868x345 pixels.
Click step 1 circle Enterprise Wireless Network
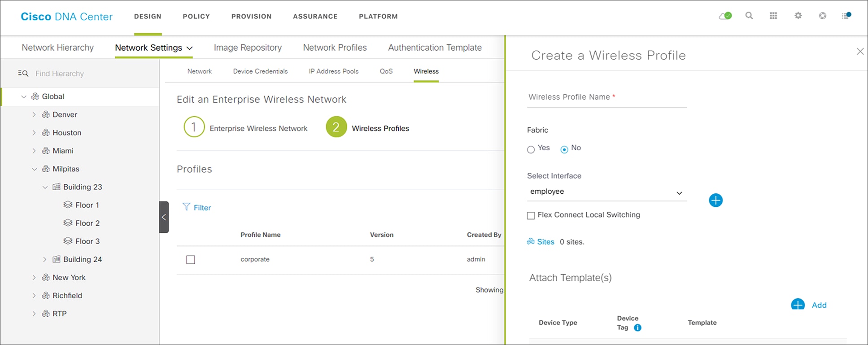pos(194,127)
